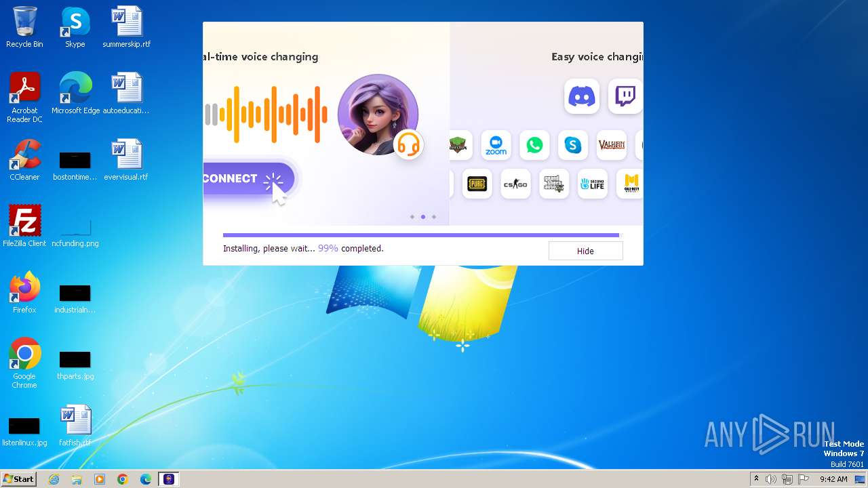This screenshot has width=868, height=488.
Task: Click the 'Installing, please wait... 99% completed.' text
Action: [x=303, y=249]
